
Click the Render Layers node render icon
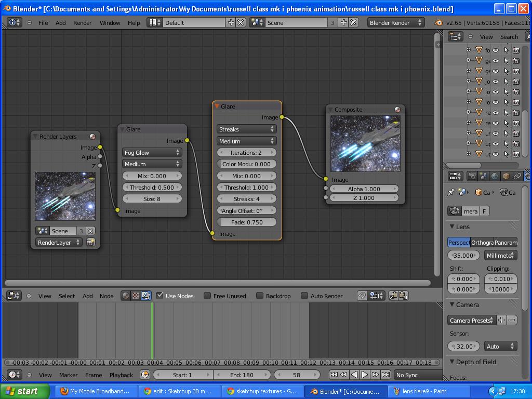click(90, 242)
